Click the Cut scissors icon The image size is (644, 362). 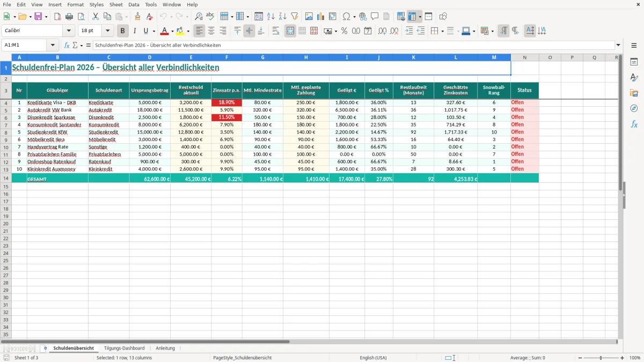click(x=96, y=17)
